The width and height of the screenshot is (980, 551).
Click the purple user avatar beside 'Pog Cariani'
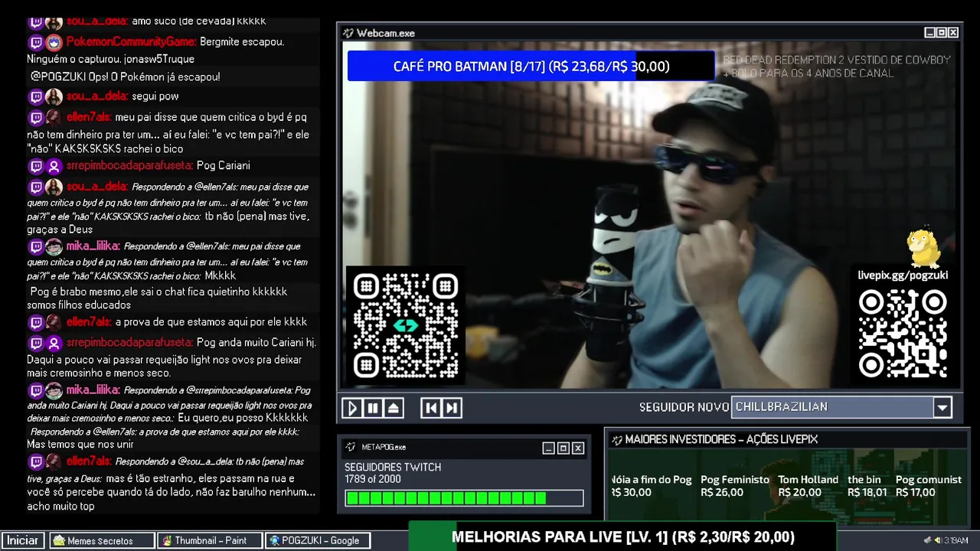(x=54, y=166)
